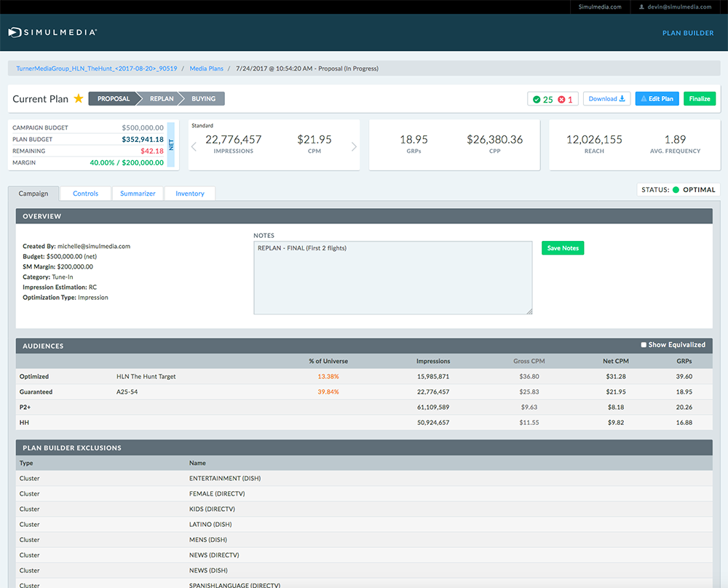The width and height of the screenshot is (728, 588).
Task: Open the Campaign tab
Action: [x=33, y=194]
